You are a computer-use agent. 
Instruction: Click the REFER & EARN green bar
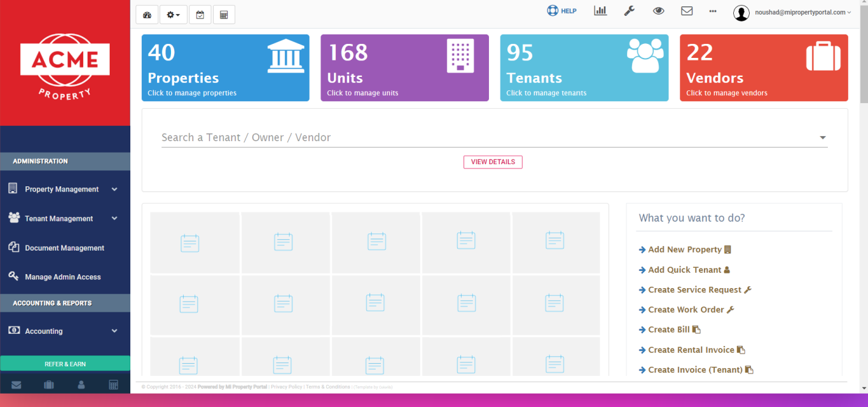pyautogui.click(x=65, y=363)
